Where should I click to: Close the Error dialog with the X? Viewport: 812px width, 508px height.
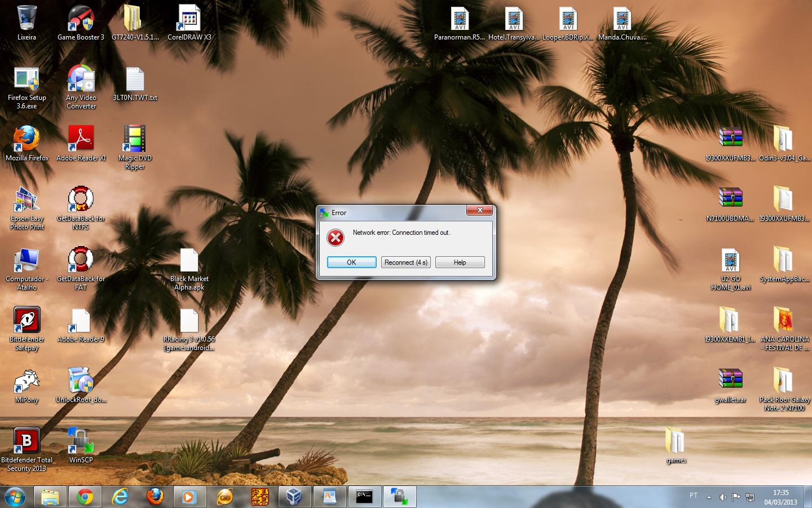coord(480,210)
